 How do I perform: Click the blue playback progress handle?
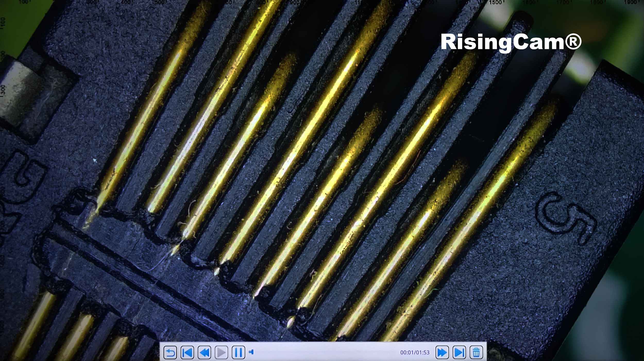[x=252, y=352]
